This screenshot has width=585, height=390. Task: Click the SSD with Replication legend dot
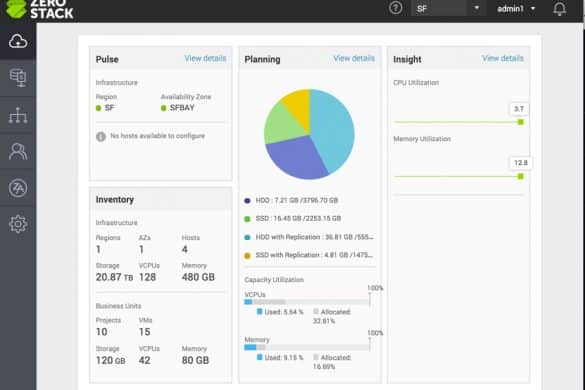point(247,256)
